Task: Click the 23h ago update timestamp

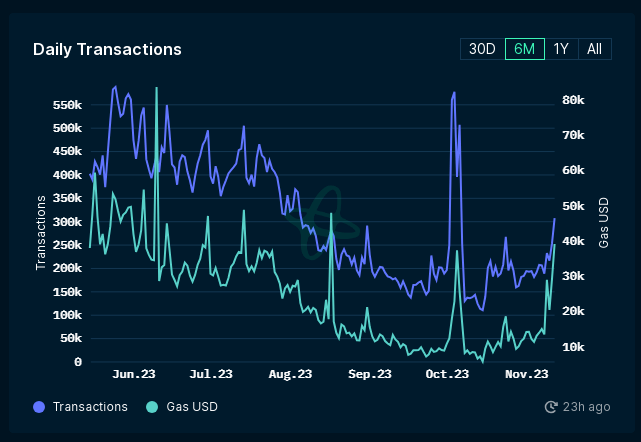Action: point(586,407)
